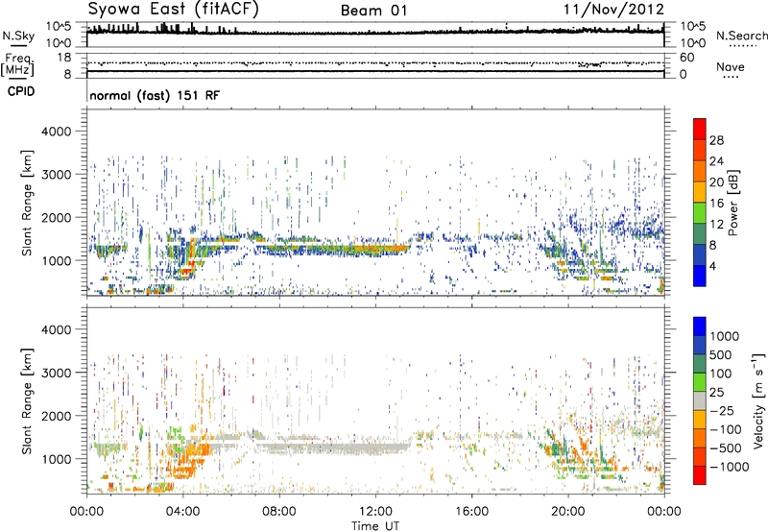Click 'Slant Range [km]' label of velocity panel

point(27,400)
